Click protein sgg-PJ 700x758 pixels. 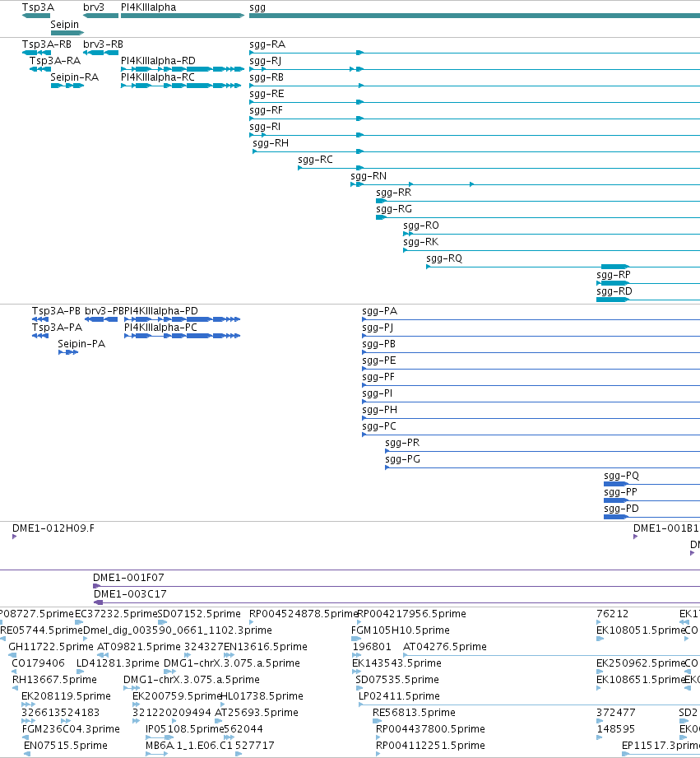point(378,328)
